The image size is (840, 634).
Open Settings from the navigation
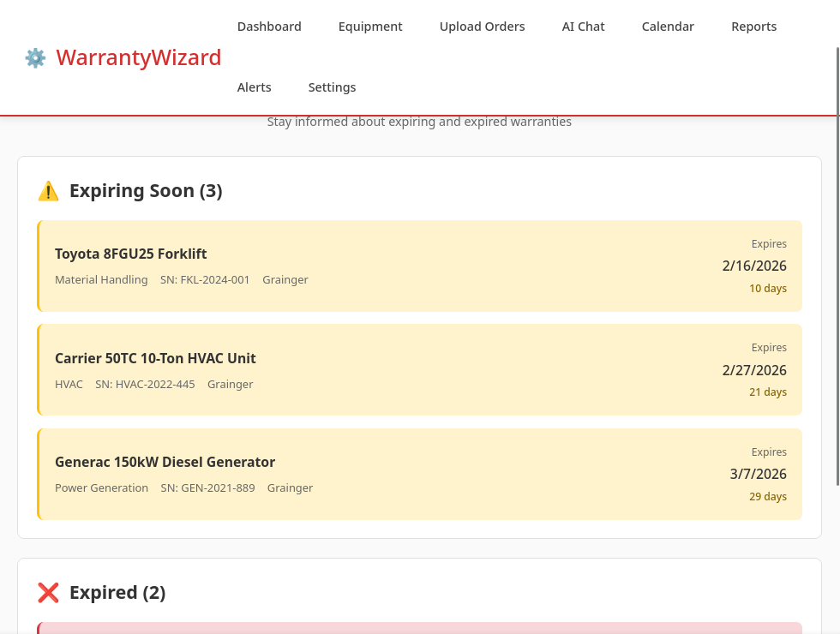point(333,87)
